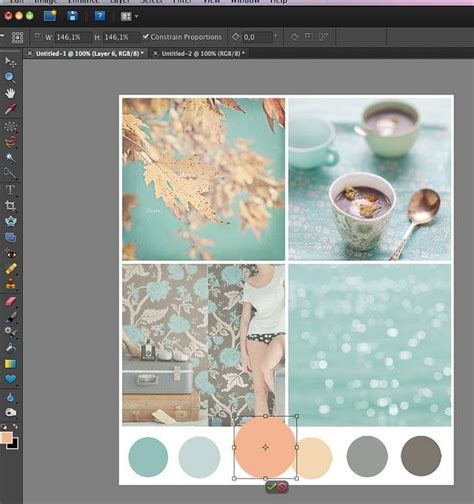Click the tea cups and spoon photo
This screenshot has width=474, height=504.
coord(370,179)
